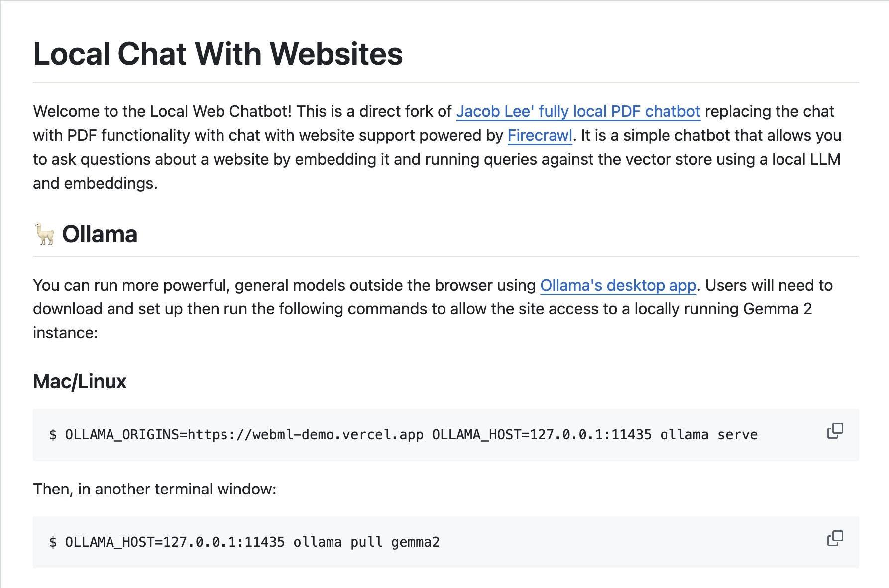This screenshot has height=588, width=889.
Task: Click the Mac/Linux subheading
Action: pyautogui.click(x=80, y=381)
